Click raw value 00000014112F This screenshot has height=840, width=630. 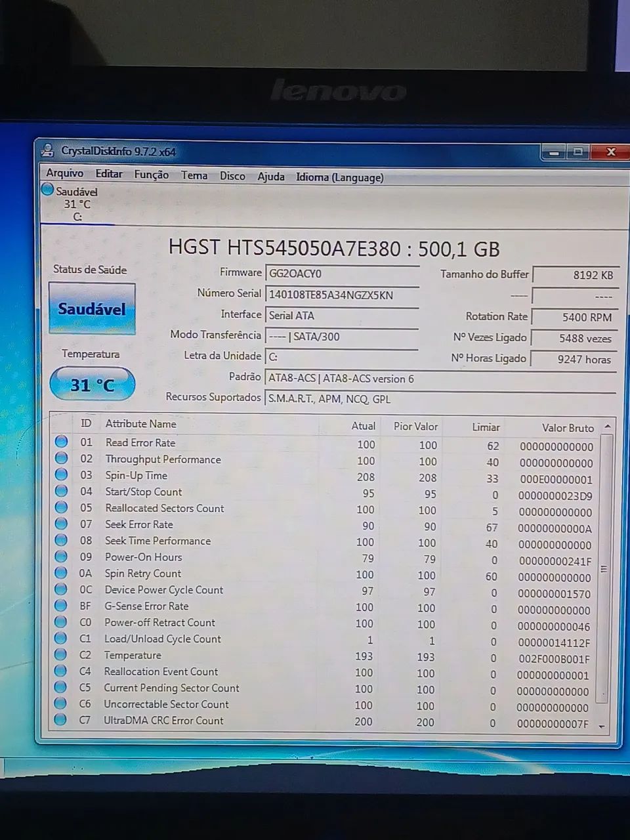(x=553, y=643)
